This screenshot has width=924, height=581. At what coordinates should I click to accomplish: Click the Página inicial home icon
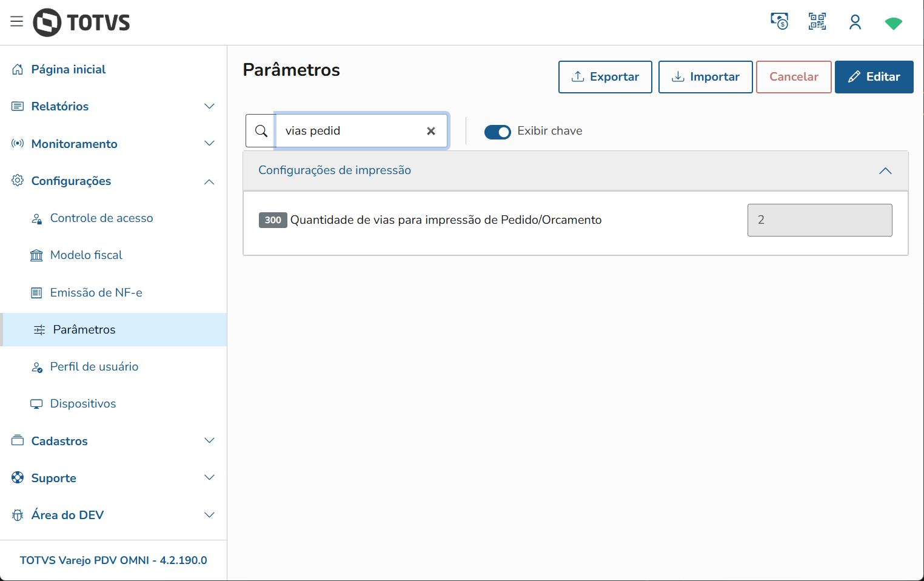[18, 69]
